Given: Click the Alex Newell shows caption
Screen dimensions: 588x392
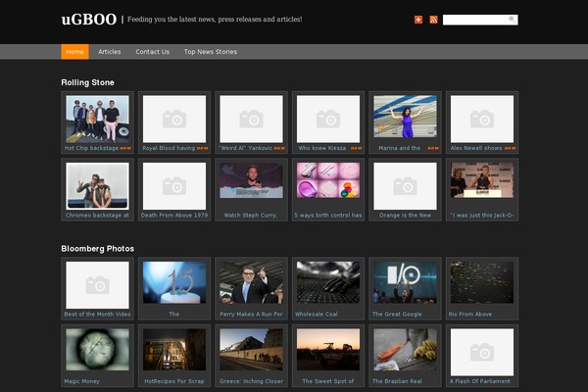Looking at the screenshot, I should [x=476, y=148].
